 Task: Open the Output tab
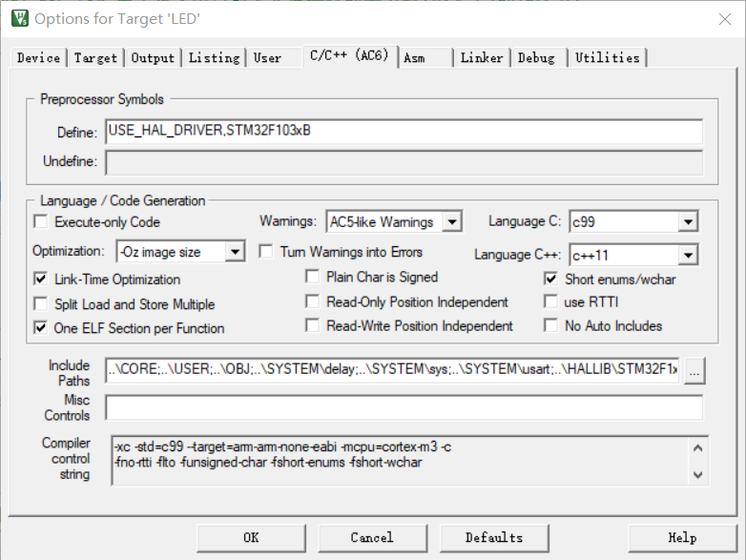click(x=153, y=58)
